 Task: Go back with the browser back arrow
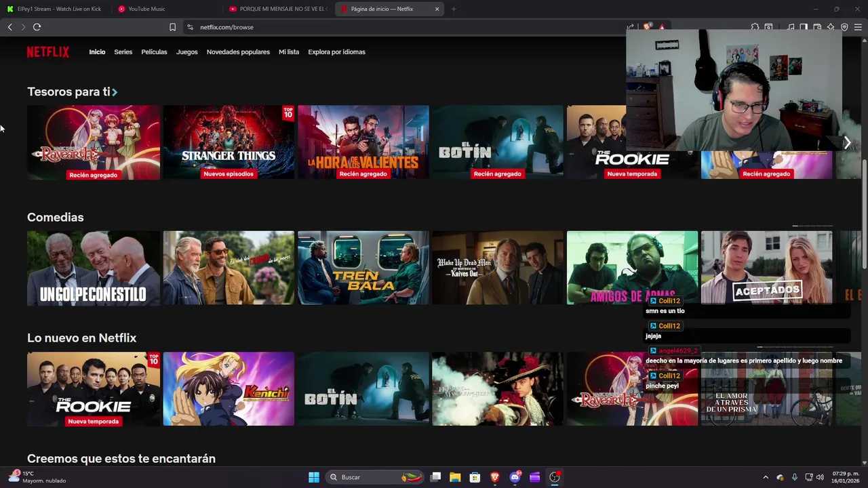[9, 27]
